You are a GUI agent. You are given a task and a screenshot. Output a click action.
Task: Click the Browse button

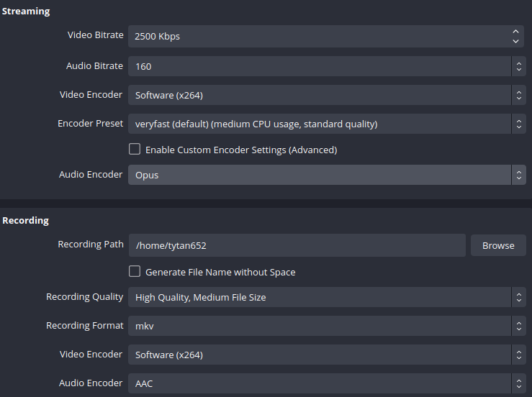(498, 245)
